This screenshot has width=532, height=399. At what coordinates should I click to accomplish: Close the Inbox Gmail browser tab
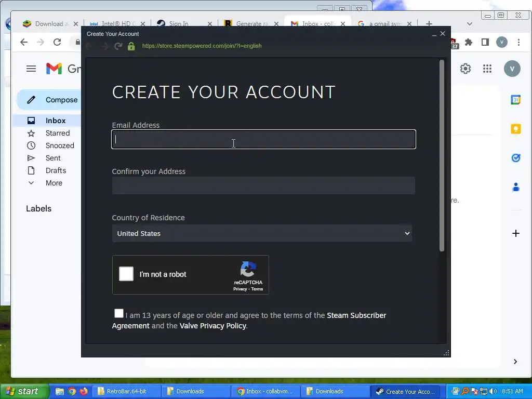343,24
